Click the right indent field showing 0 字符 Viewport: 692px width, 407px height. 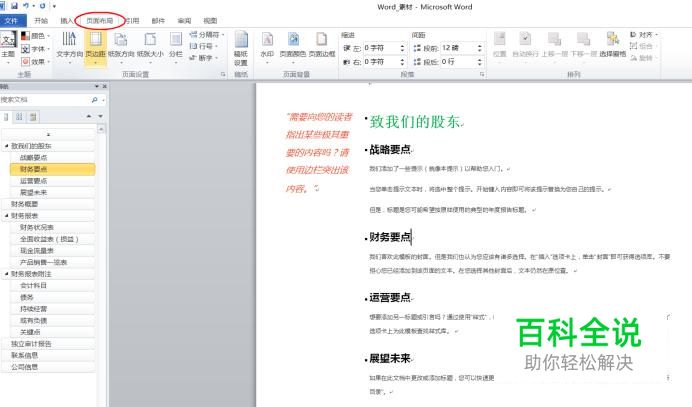coord(381,62)
